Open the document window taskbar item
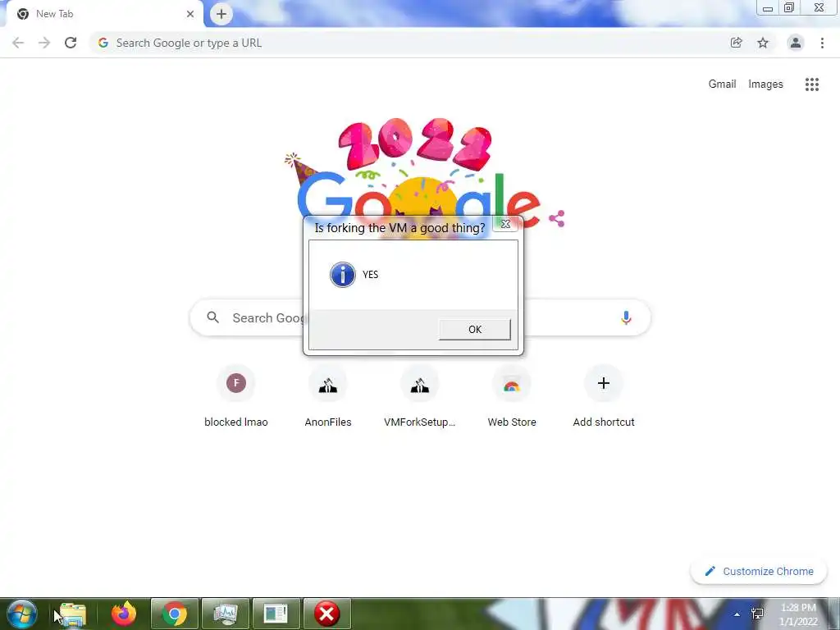The image size is (840, 630). tap(276, 614)
